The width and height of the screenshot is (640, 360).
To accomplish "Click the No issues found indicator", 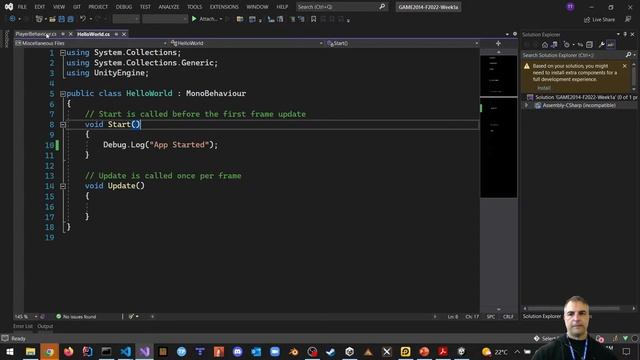I will tap(76, 317).
